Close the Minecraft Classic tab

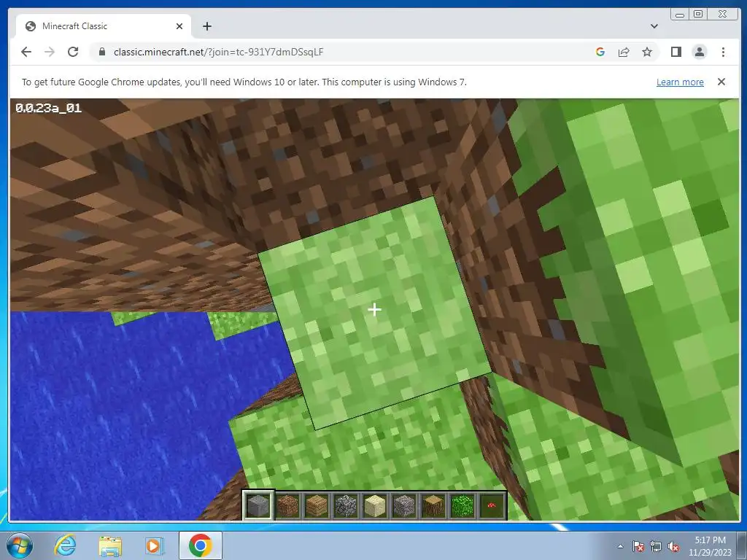point(179,26)
